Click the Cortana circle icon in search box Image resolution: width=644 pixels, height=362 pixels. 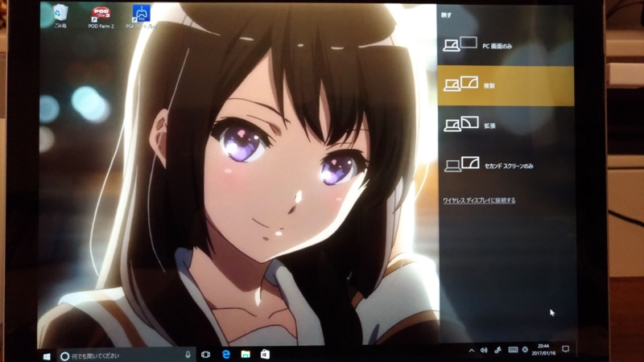coord(64,356)
